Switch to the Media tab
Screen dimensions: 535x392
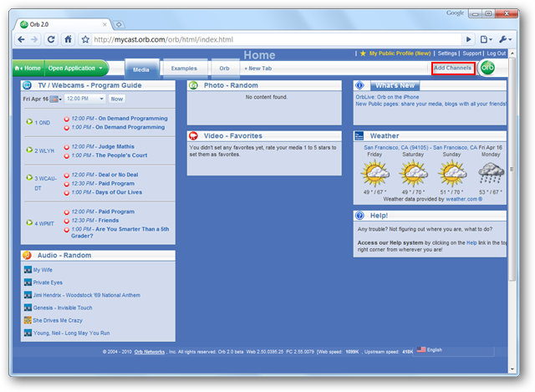point(141,69)
